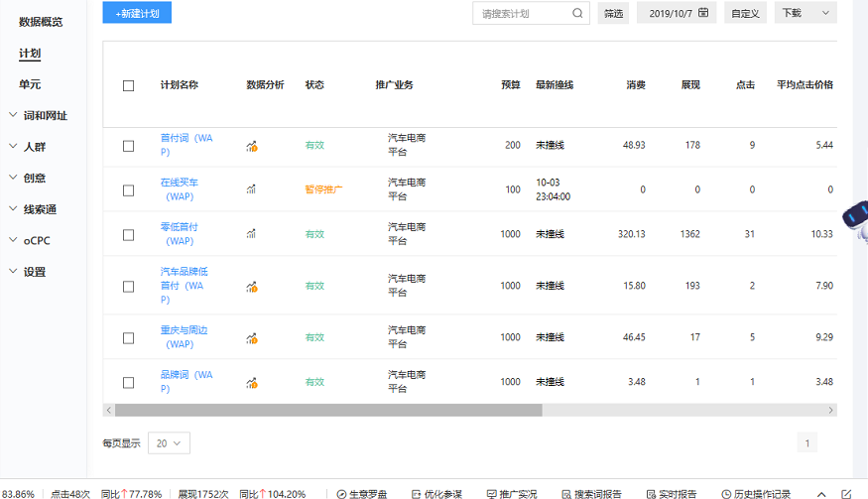Click the 筛选 filter button

pos(614,13)
